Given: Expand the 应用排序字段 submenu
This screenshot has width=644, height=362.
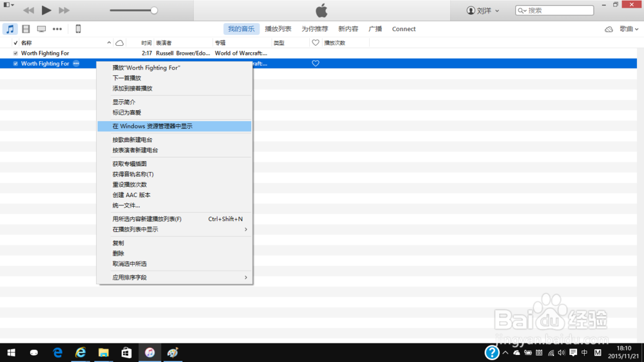Looking at the screenshot, I should click(x=175, y=278).
